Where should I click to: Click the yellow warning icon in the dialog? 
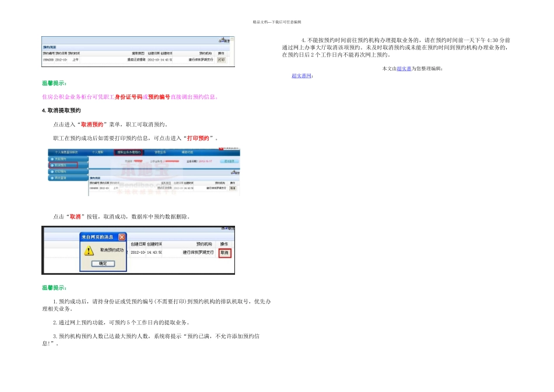pyautogui.click(x=88, y=251)
